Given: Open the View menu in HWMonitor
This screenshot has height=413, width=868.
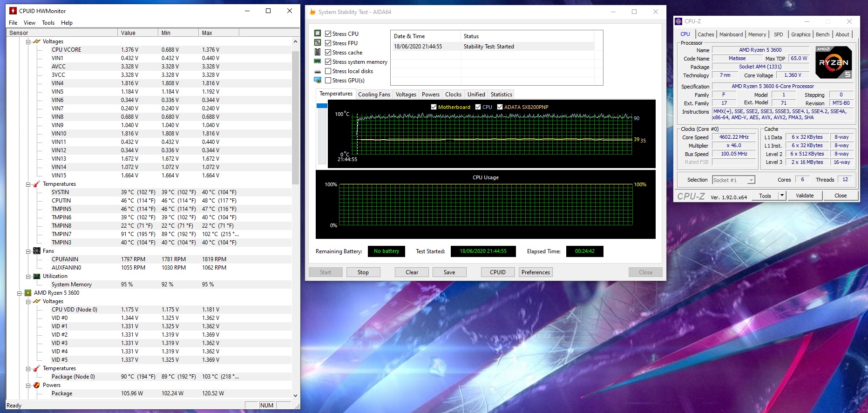Looking at the screenshot, I should [29, 23].
